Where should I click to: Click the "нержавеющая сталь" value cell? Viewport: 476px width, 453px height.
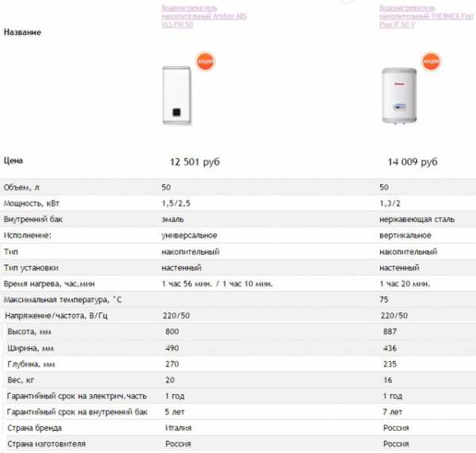416,219
